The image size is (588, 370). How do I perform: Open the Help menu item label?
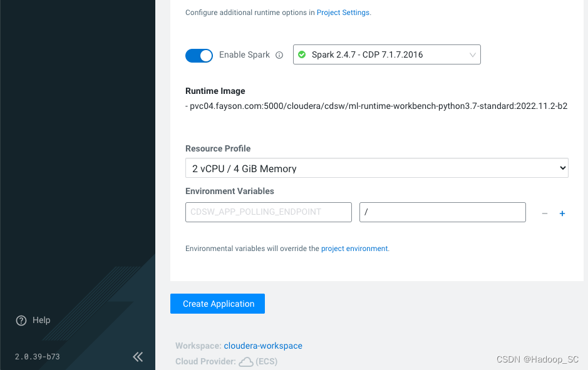coord(41,321)
